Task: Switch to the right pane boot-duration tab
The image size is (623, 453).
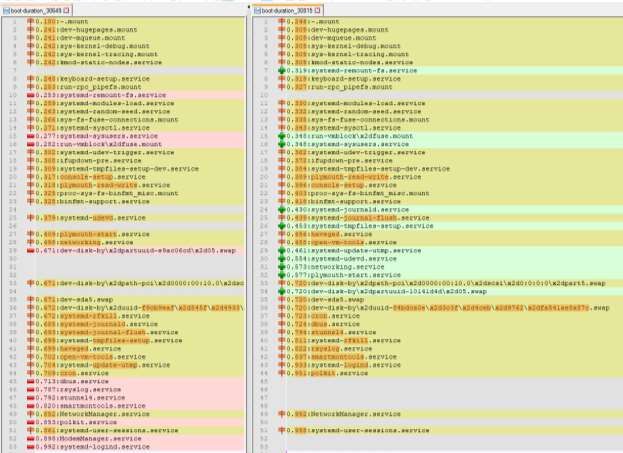Action: click(x=287, y=11)
